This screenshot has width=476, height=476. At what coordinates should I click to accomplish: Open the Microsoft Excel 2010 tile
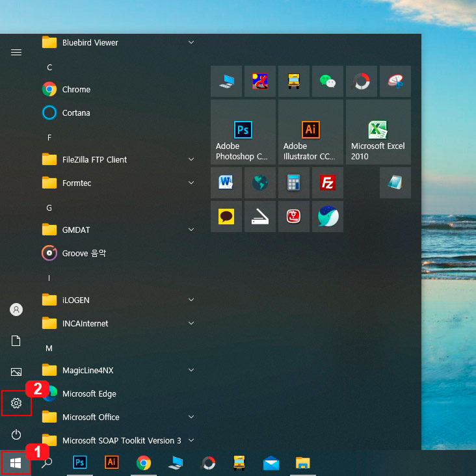pos(378,132)
